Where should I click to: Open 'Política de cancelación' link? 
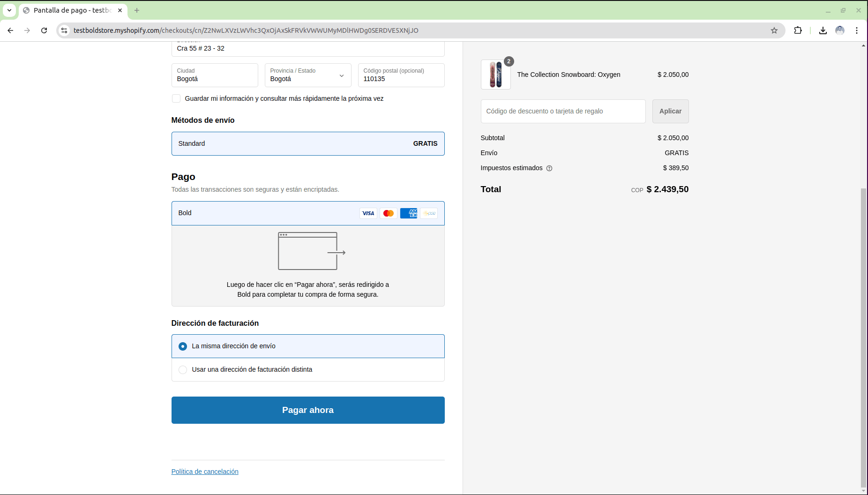[205, 472]
